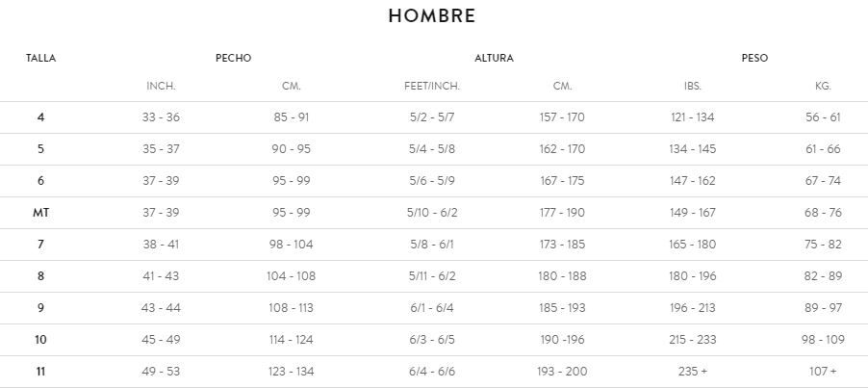This screenshot has height=388, width=868.
Task: Click the height value 6/3 - 6/5
Action: [x=432, y=340]
